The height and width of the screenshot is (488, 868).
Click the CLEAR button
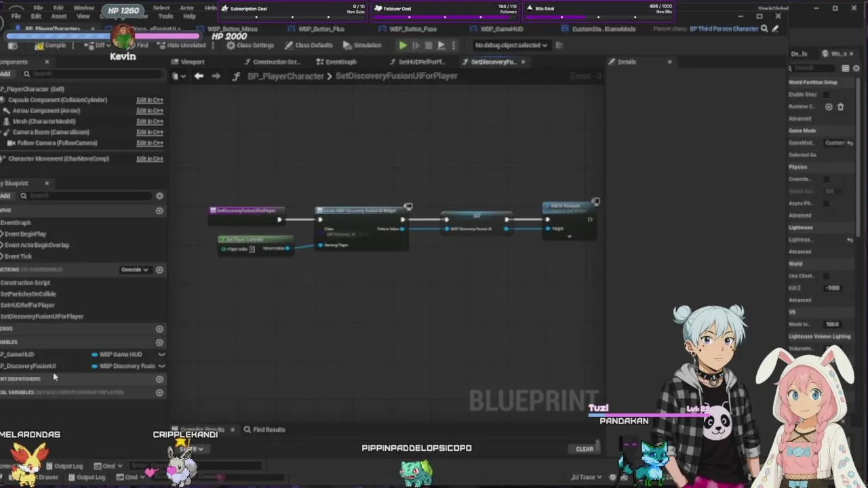point(585,449)
